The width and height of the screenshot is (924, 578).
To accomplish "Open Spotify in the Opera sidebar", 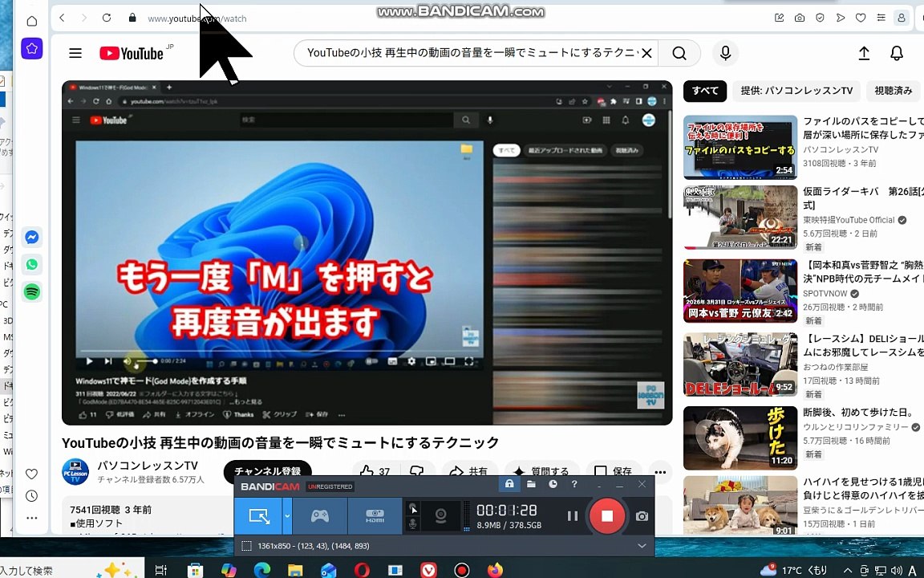I will (x=32, y=291).
